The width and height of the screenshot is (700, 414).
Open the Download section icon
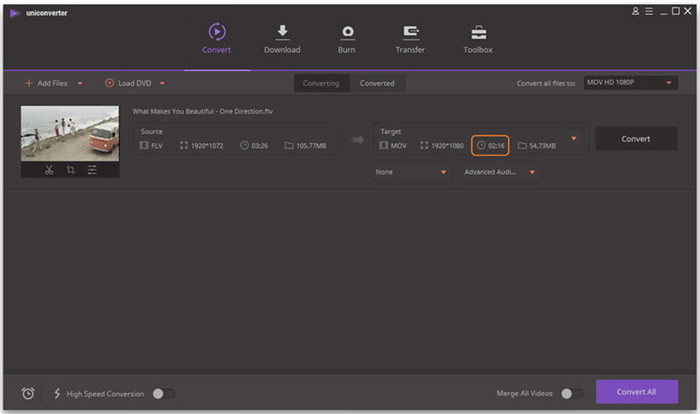click(281, 33)
